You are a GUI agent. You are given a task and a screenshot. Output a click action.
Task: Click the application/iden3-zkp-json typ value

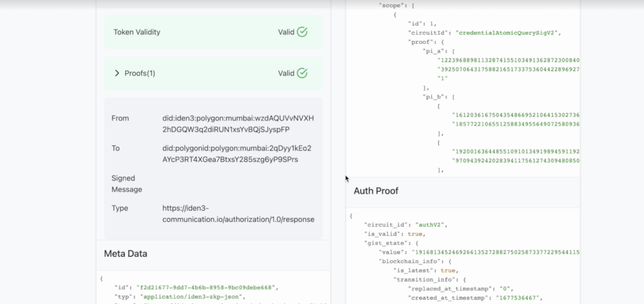[191, 297]
